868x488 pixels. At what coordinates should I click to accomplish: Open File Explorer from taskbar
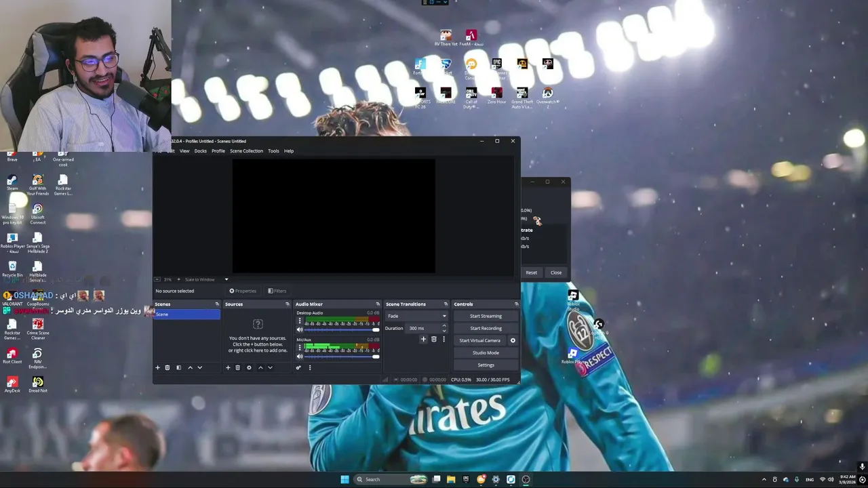(451, 479)
